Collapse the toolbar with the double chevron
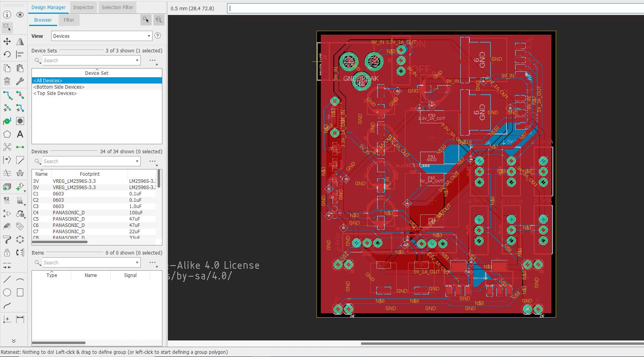This screenshot has width=644, height=357. pos(14,340)
